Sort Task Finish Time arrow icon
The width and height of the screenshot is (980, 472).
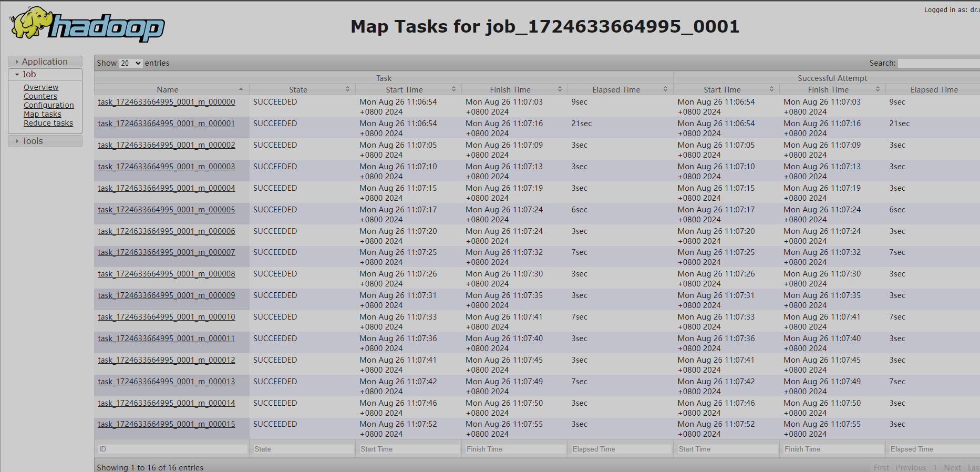(x=560, y=89)
